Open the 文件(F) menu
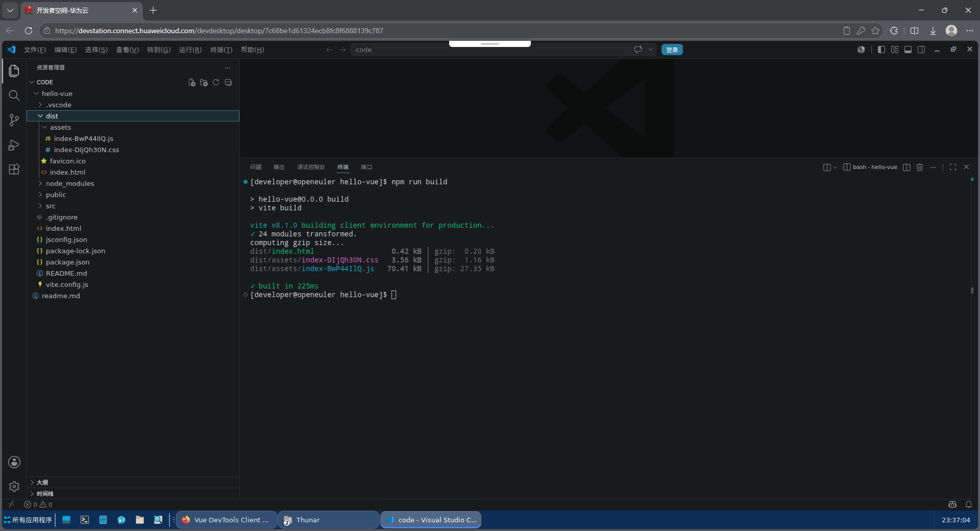Image resolution: width=980 pixels, height=531 pixels. [x=35, y=50]
